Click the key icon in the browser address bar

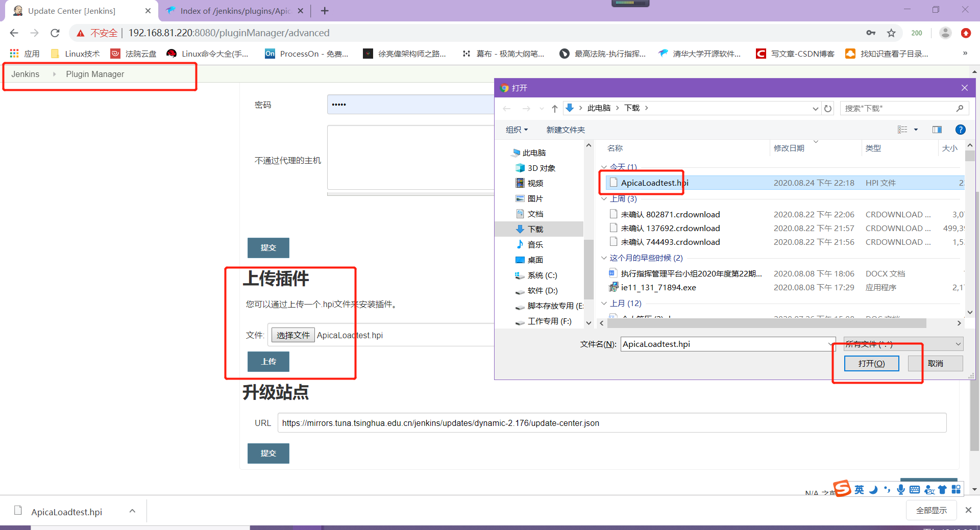click(x=871, y=33)
